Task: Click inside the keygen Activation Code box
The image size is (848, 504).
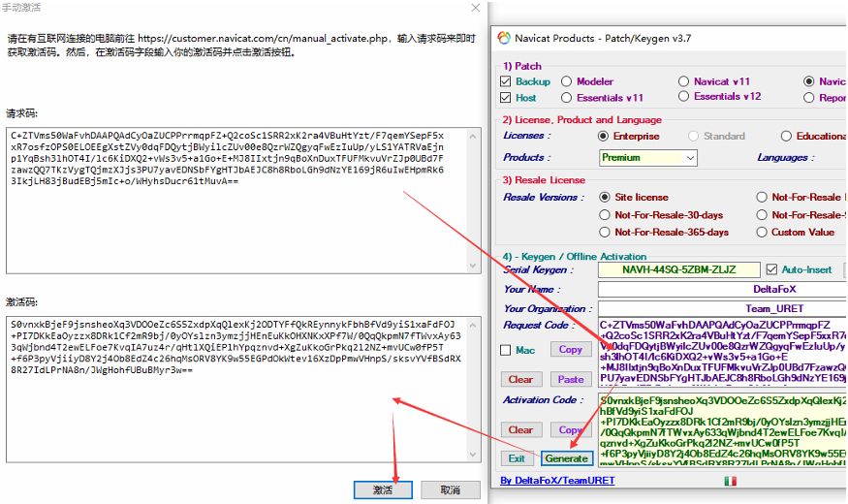Action: 723,429
